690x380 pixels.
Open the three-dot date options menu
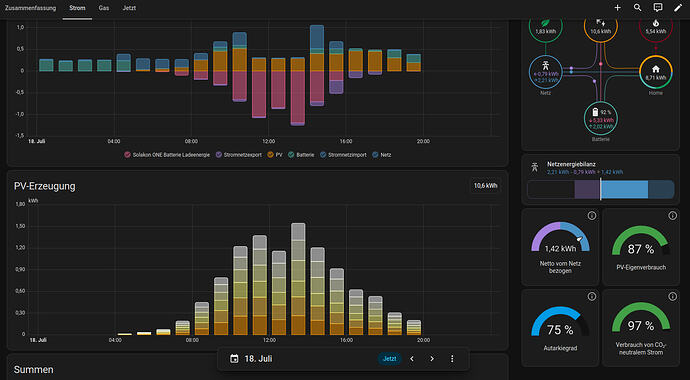(x=452, y=359)
